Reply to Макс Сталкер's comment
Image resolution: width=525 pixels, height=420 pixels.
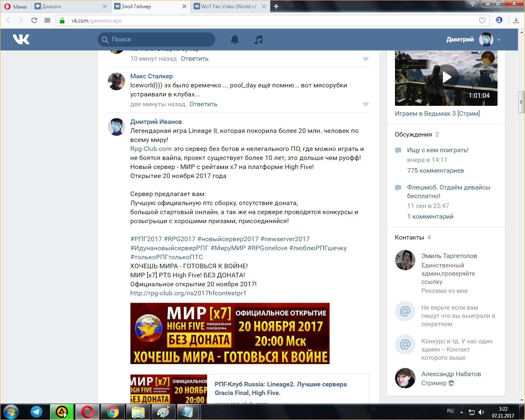pyautogui.click(x=203, y=104)
